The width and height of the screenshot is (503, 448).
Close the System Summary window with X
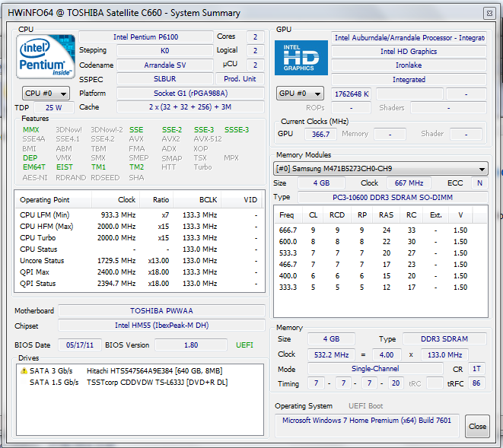pos(489,13)
